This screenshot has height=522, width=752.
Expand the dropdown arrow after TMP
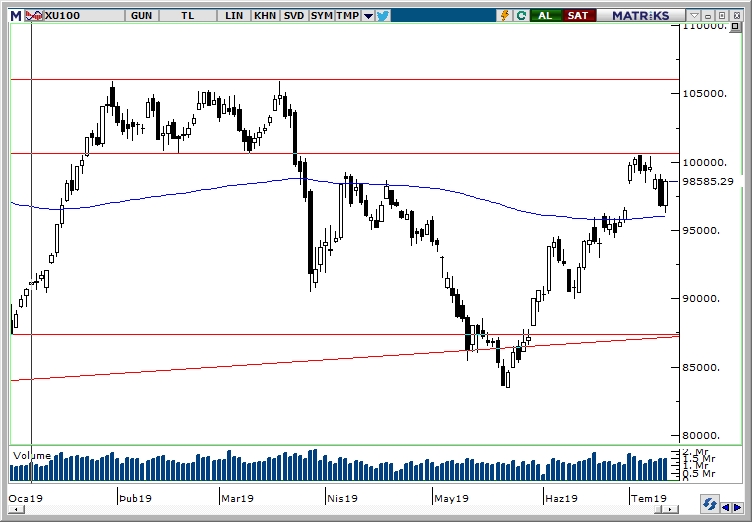click(368, 16)
